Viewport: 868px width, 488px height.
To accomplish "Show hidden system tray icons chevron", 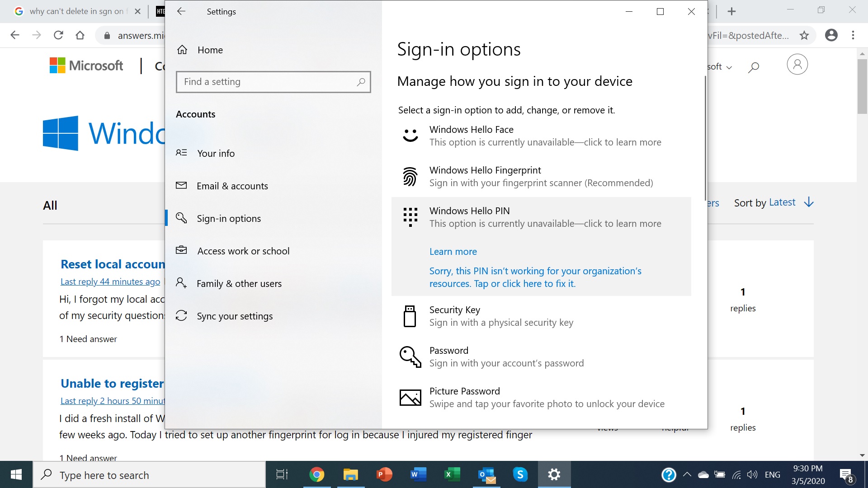I will (x=687, y=474).
